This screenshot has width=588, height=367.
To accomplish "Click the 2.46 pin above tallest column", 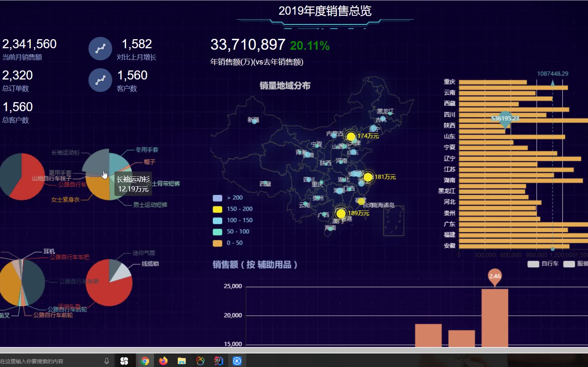I will tap(495, 277).
